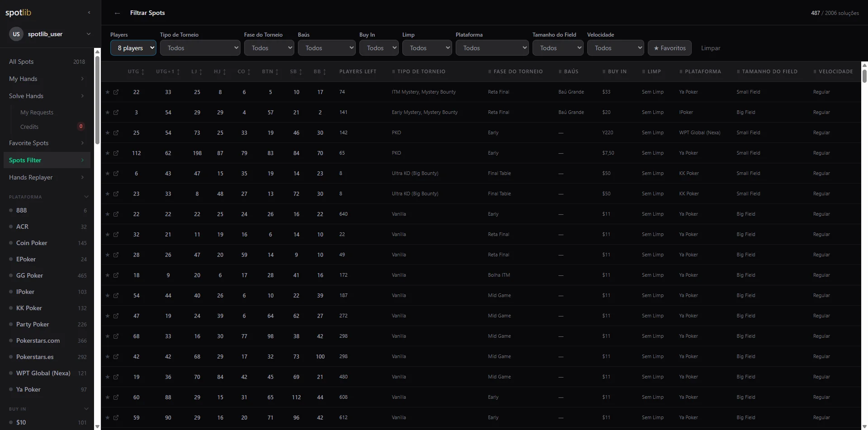Click the Limpar filters link
This screenshot has height=430, width=868.
pyautogui.click(x=710, y=48)
